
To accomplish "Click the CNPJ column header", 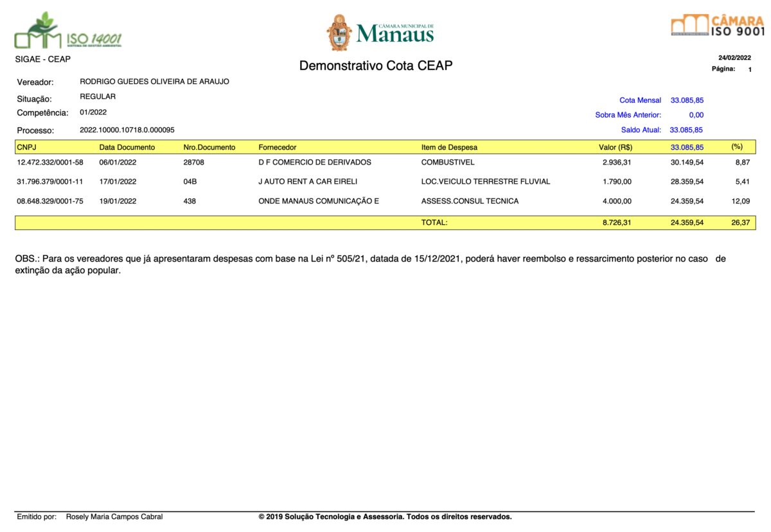I will coord(27,147).
